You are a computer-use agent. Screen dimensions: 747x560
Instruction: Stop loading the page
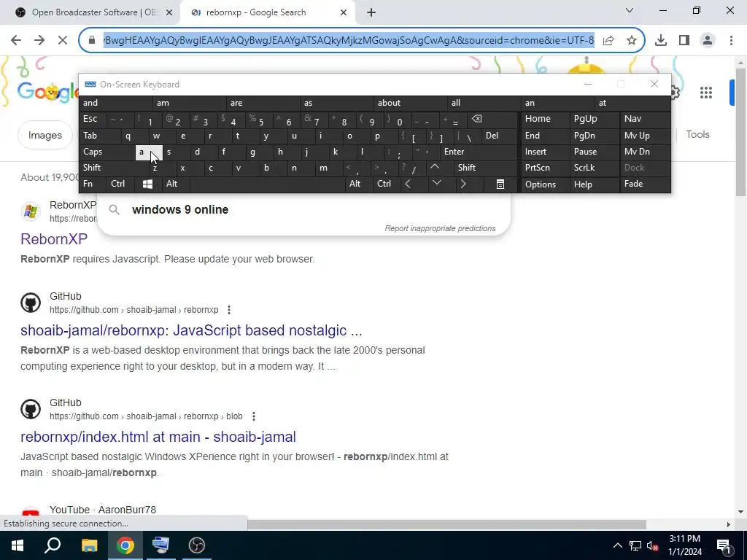tap(63, 41)
